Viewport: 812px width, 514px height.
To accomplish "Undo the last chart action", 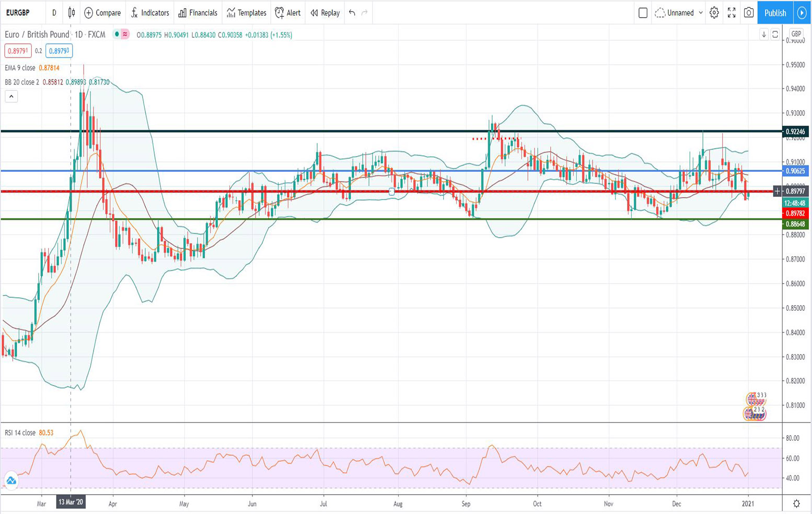I will [x=352, y=13].
